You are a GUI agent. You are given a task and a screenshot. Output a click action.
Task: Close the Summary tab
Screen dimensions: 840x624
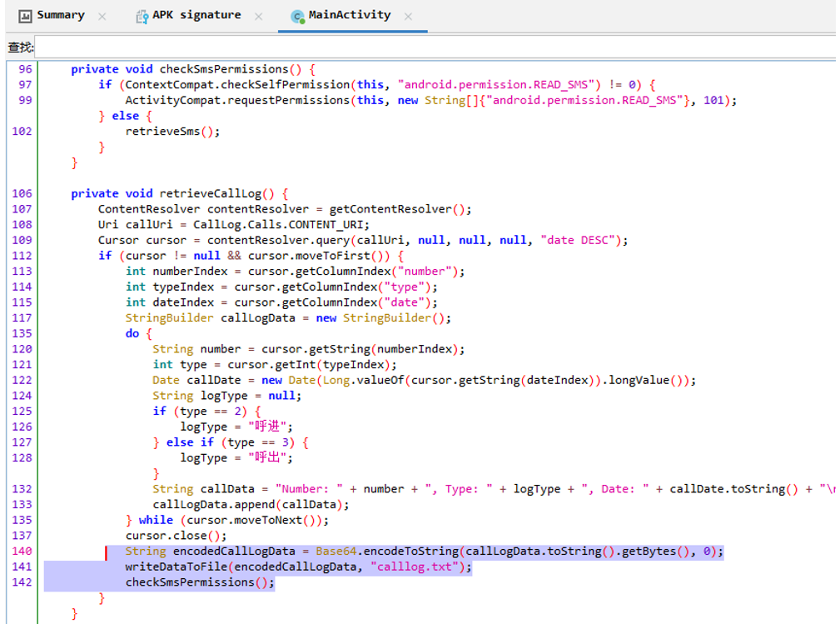102,17
